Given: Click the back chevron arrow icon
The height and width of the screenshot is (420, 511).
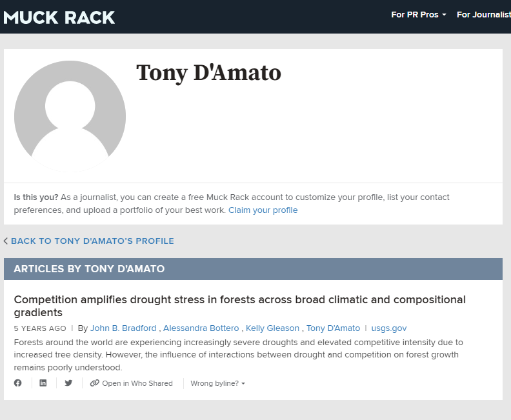Looking at the screenshot, I should pyautogui.click(x=6, y=241).
